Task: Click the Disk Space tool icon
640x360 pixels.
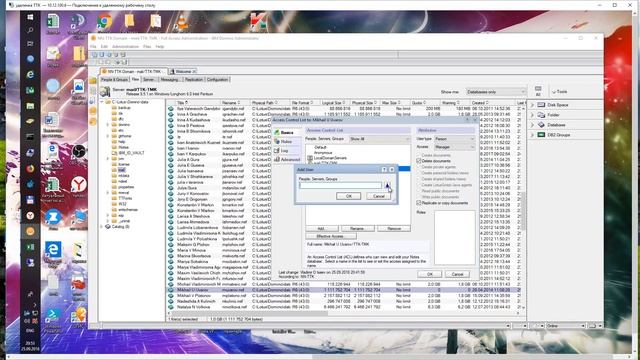Action: pos(541,105)
